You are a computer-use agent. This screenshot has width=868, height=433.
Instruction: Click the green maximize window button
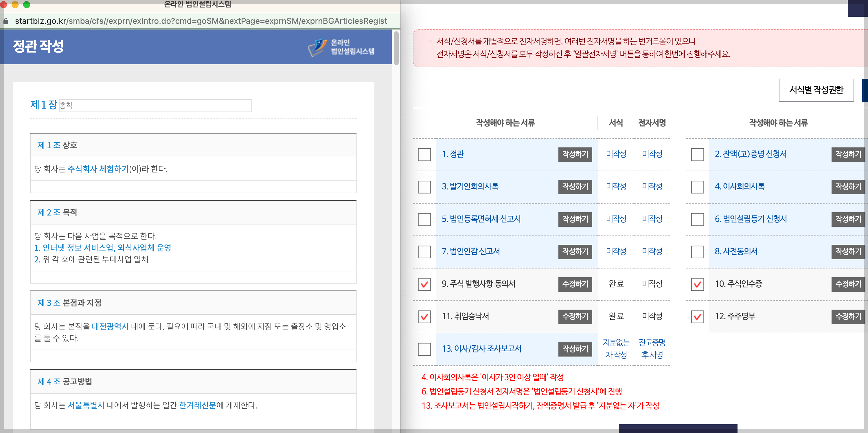point(27,4)
